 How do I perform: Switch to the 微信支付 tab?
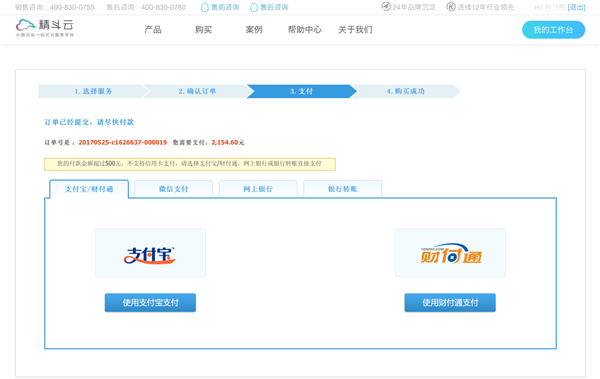click(174, 189)
